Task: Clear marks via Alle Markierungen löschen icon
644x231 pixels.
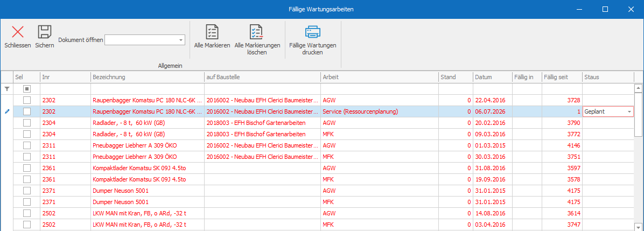Action: coord(257,32)
